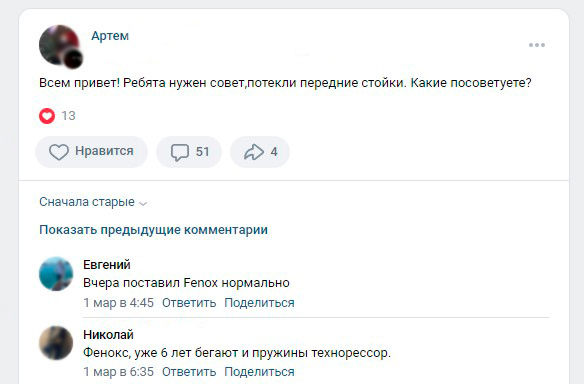Image resolution: width=584 pixels, height=384 pixels.
Task: Click the red heart reactions icon
Action: 47,116
